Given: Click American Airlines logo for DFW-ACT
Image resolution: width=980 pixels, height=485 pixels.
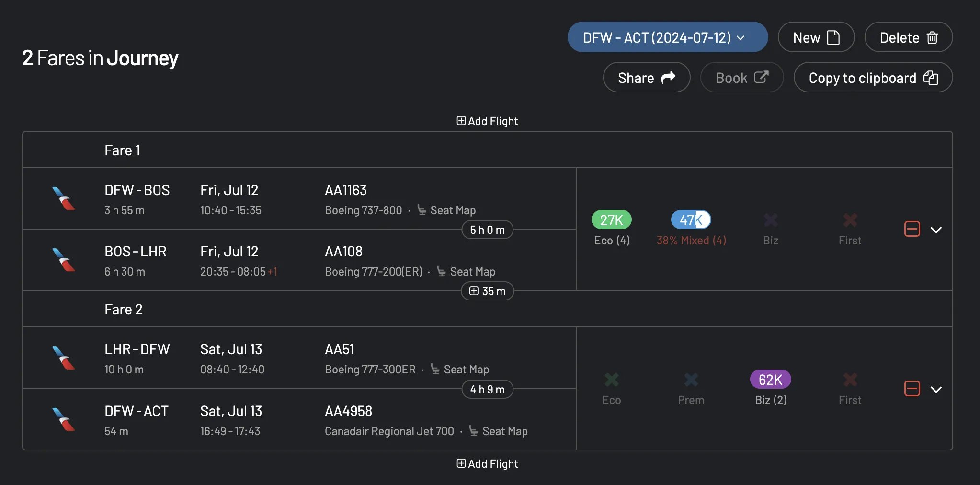Looking at the screenshot, I should pos(64,419).
